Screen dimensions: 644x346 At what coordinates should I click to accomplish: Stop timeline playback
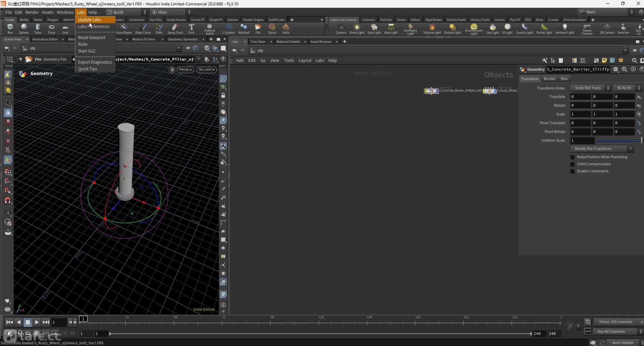tap(28, 322)
